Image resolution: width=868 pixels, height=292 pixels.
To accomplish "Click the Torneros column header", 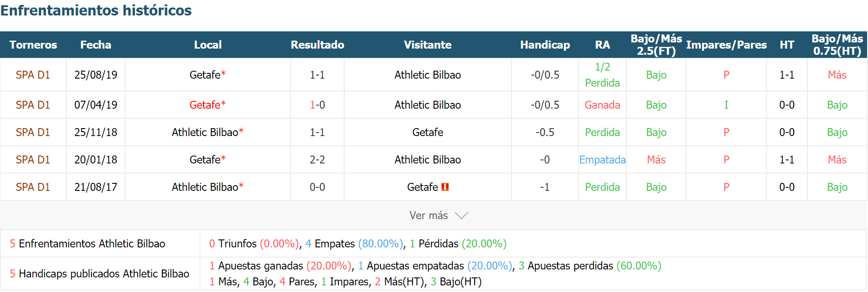I will click(x=33, y=45).
